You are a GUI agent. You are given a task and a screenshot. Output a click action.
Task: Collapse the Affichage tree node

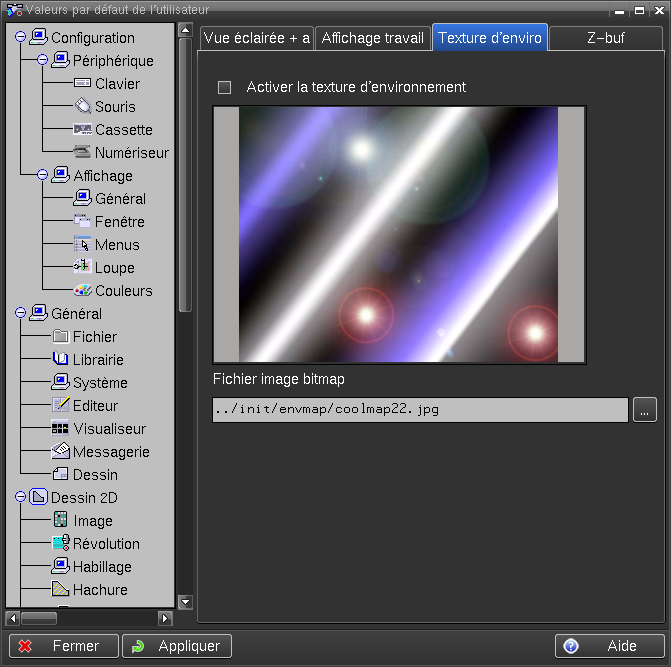42,175
